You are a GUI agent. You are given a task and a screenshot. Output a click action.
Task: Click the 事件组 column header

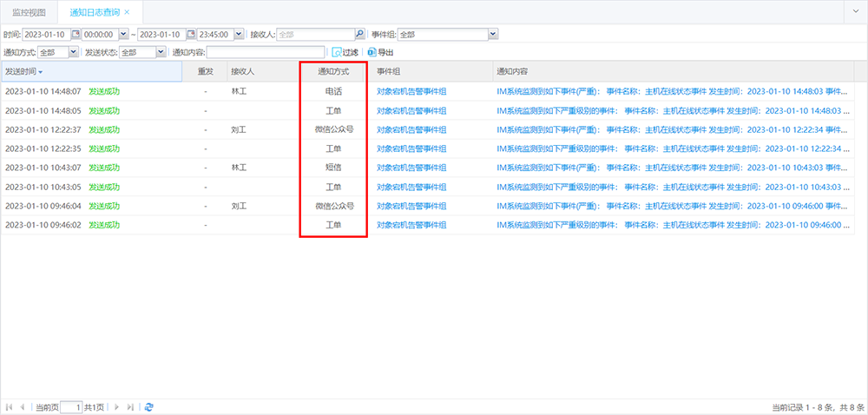(x=431, y=71)
